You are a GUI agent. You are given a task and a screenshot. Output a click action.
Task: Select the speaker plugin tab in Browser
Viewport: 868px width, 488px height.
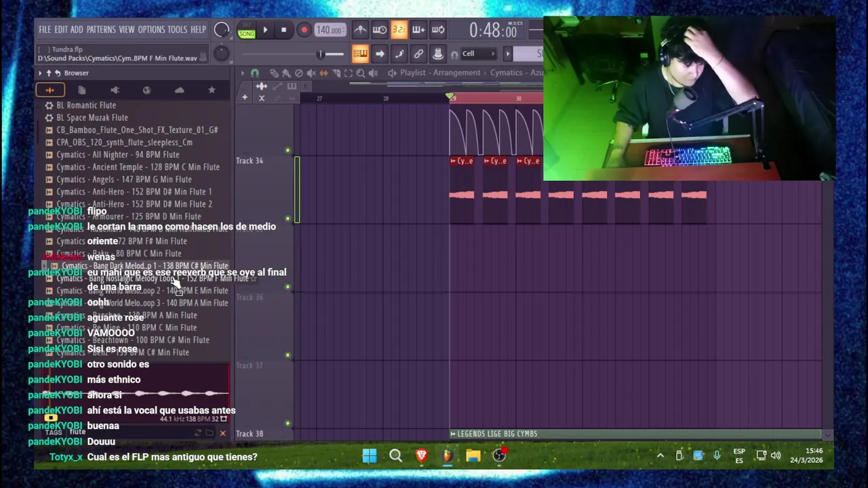[x=115, y=90]
